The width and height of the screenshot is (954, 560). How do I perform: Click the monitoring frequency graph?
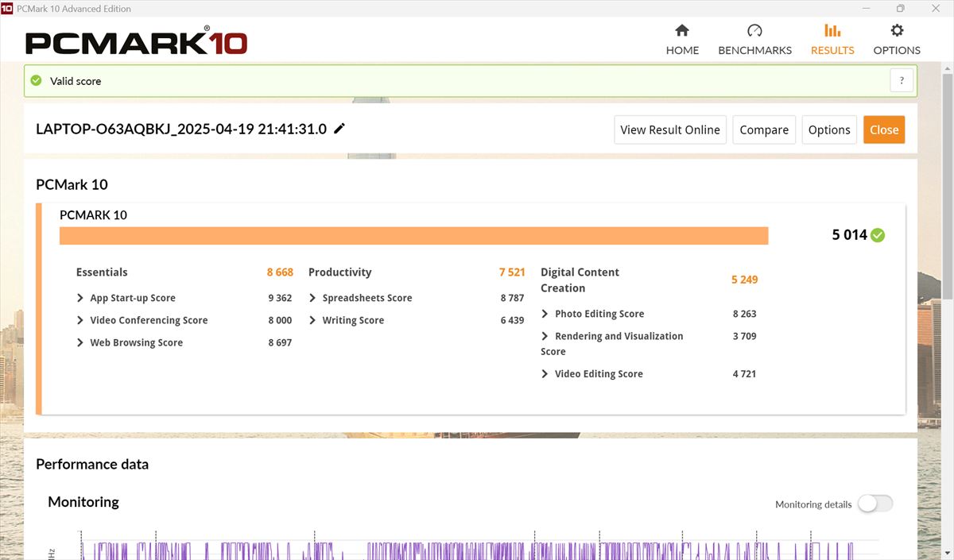click(469, 548)
